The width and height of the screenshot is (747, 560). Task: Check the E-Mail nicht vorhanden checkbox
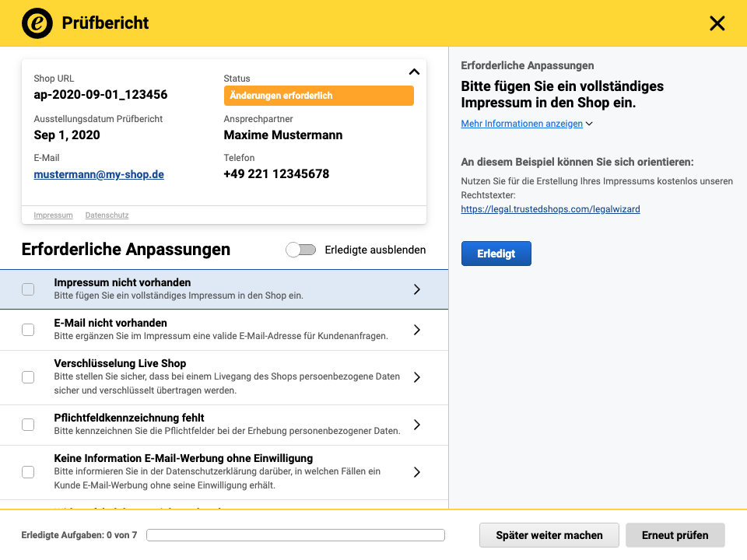(28, 330)
